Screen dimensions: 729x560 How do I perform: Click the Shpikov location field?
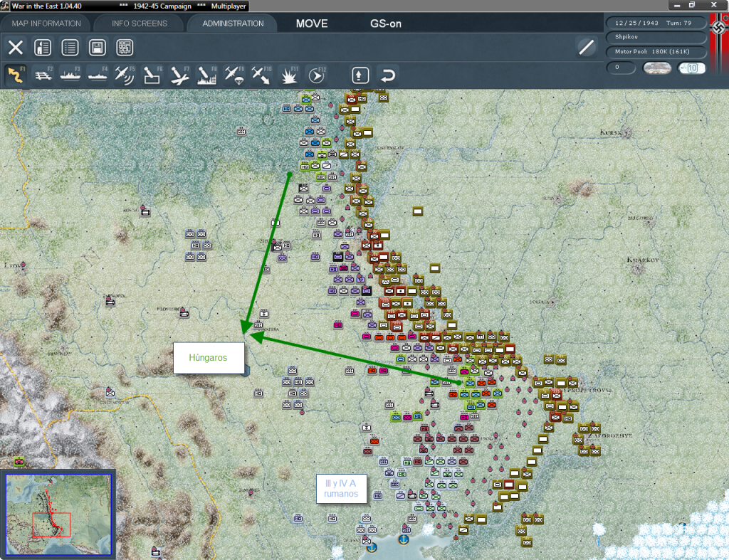coord(656,37)
